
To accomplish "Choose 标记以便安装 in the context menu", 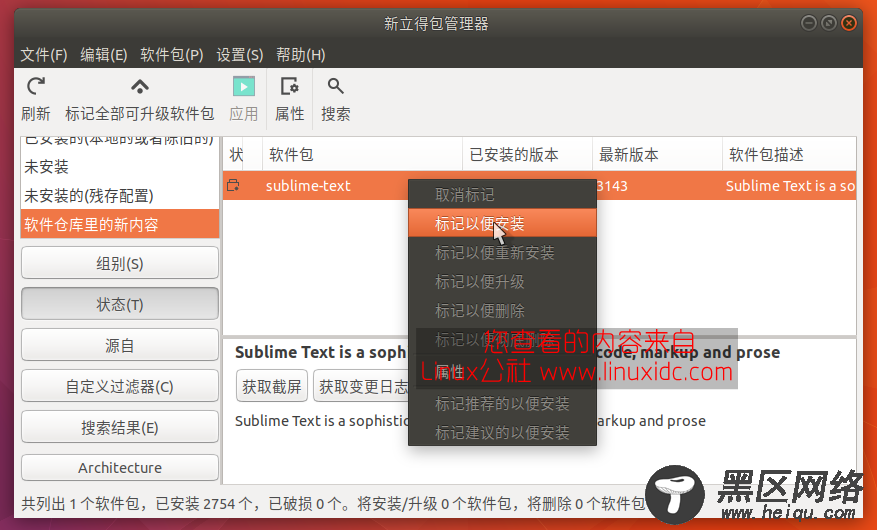I will [502, 224].
